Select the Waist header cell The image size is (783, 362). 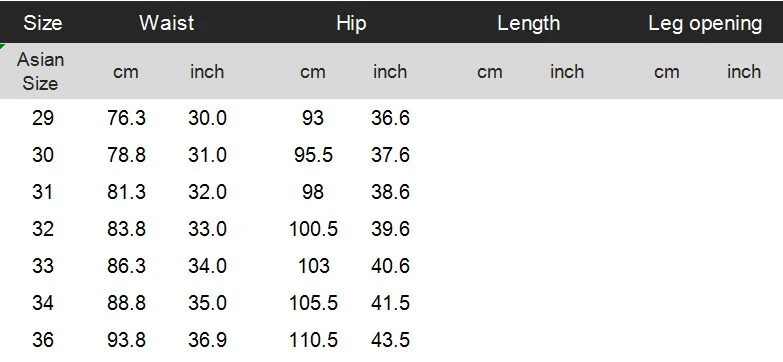tap(166, 23)
